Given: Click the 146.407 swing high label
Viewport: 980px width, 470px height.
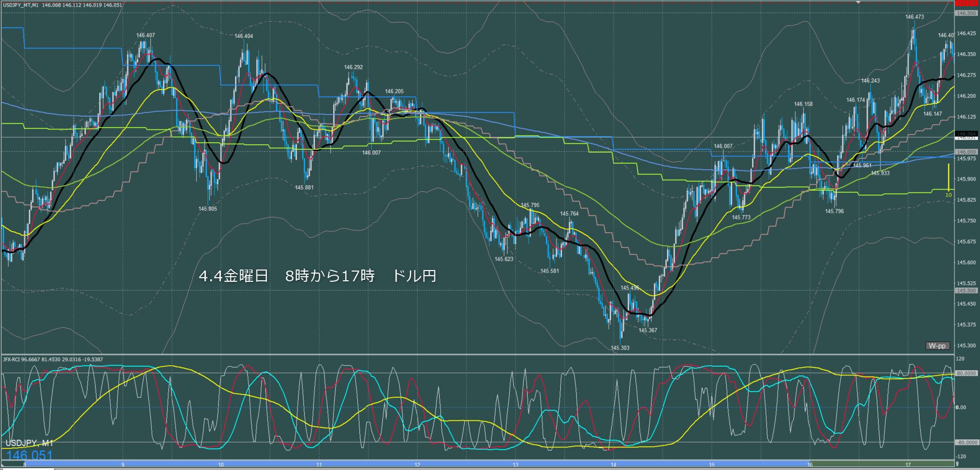Looking at the screenshot, I should pos(146,35).
